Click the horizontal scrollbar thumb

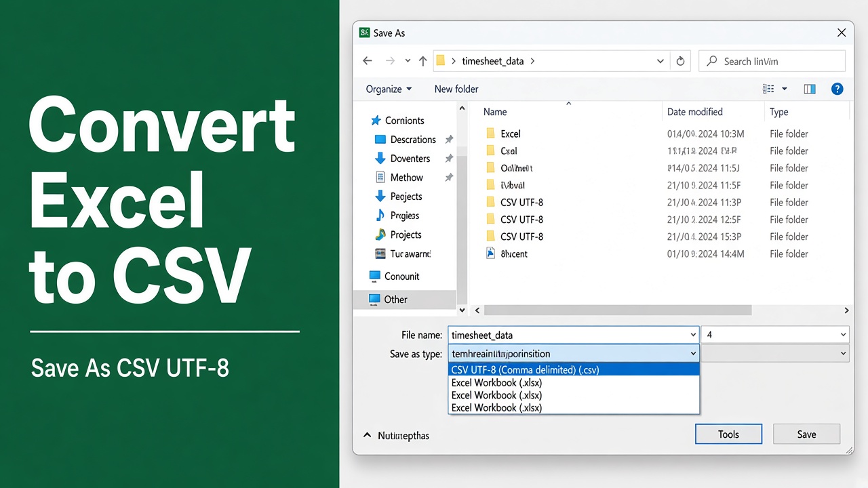click(x=617, y=310)
